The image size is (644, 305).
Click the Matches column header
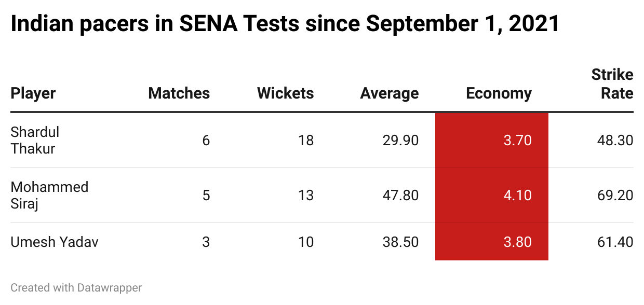pyautogui.click(x=179, y=93)
